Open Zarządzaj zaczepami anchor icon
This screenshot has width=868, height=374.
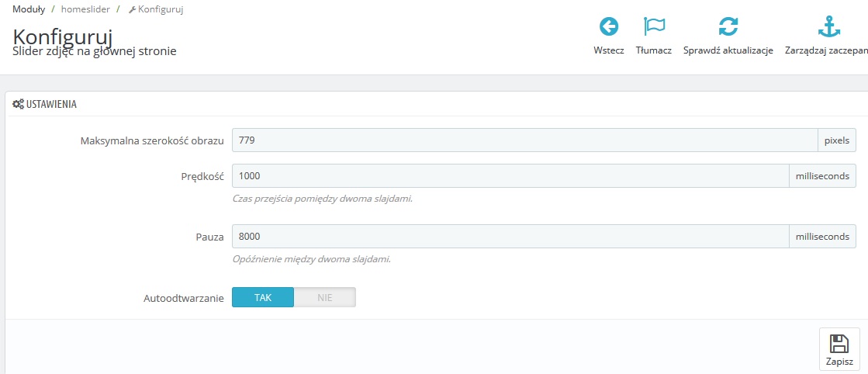(828, 26)
